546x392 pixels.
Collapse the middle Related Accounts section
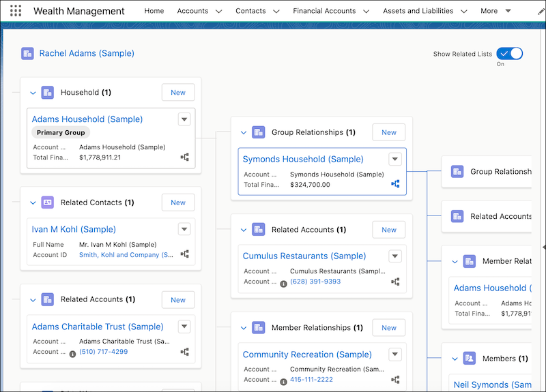(x=244, y=230)
